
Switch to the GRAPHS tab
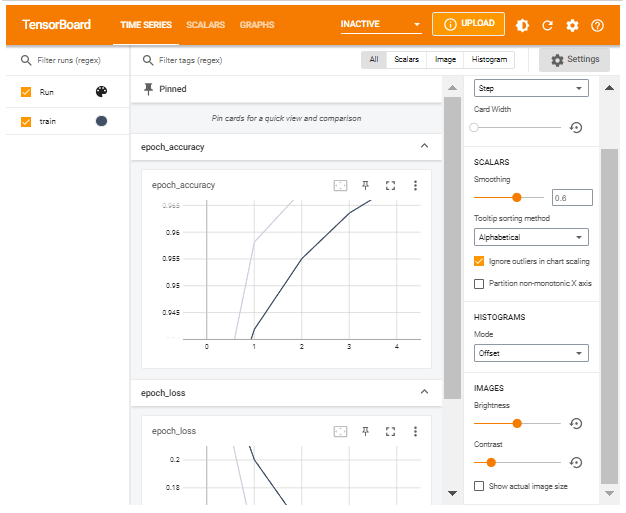[x=257, y=25]
